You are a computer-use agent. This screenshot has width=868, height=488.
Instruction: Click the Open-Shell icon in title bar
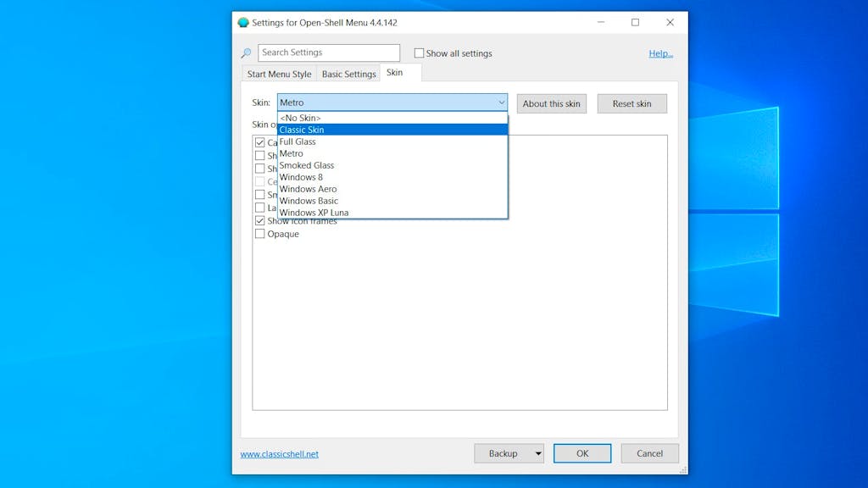coord(243,23)
